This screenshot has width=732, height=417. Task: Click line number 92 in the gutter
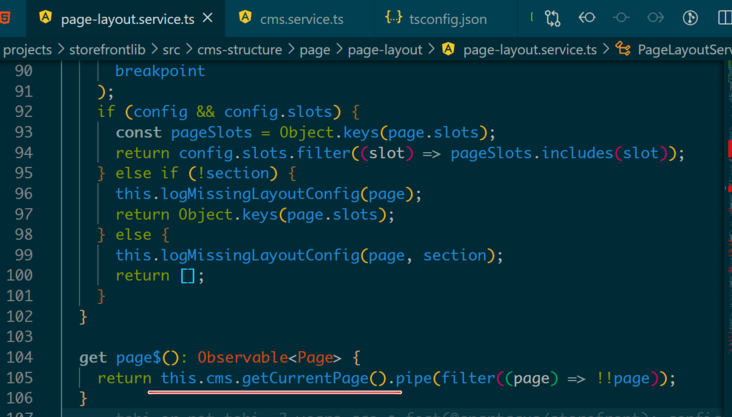23,112
